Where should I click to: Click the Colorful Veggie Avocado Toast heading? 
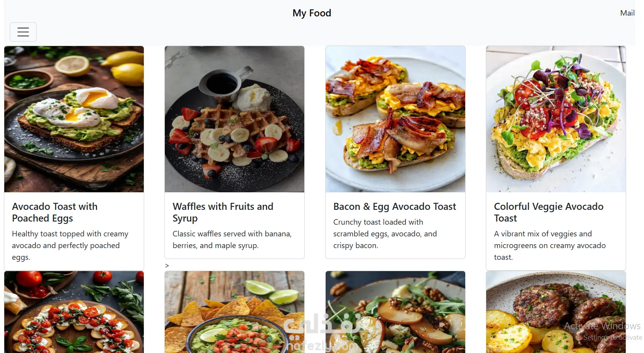click(548, 212)
